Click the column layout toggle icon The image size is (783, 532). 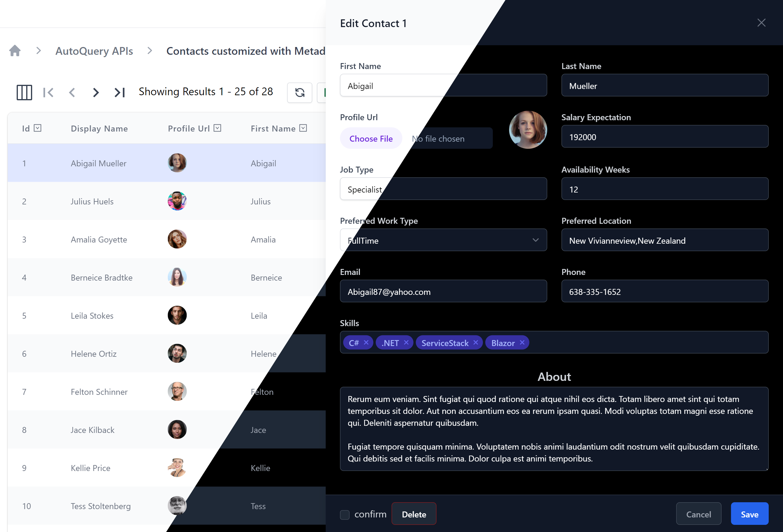coord(24,92)
